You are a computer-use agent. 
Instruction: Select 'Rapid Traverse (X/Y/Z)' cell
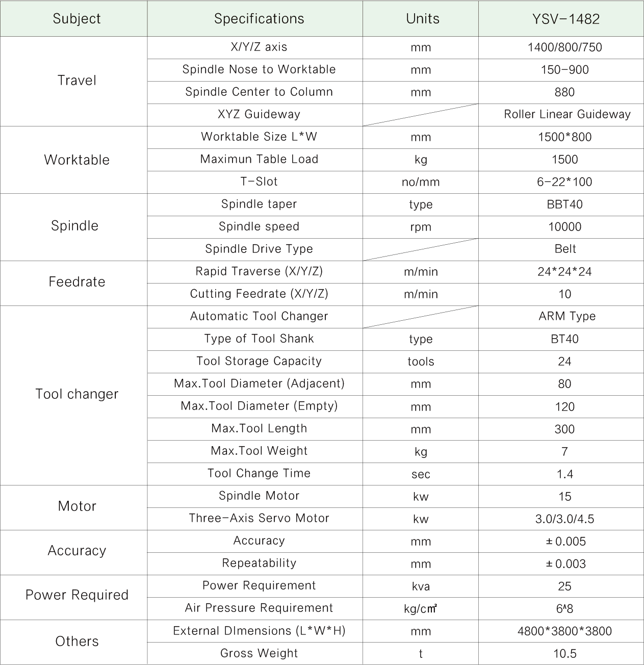click(x=255, y=272)
